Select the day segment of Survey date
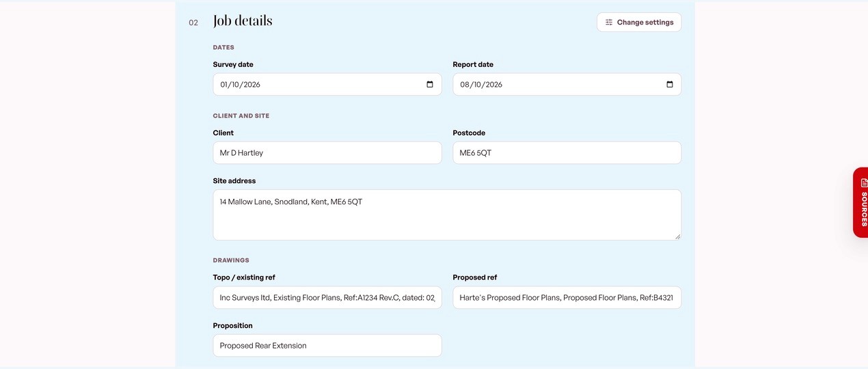Image resolution: width=868 pixels, height=369 pixels. pyautogui.click(x=224, y=85)
